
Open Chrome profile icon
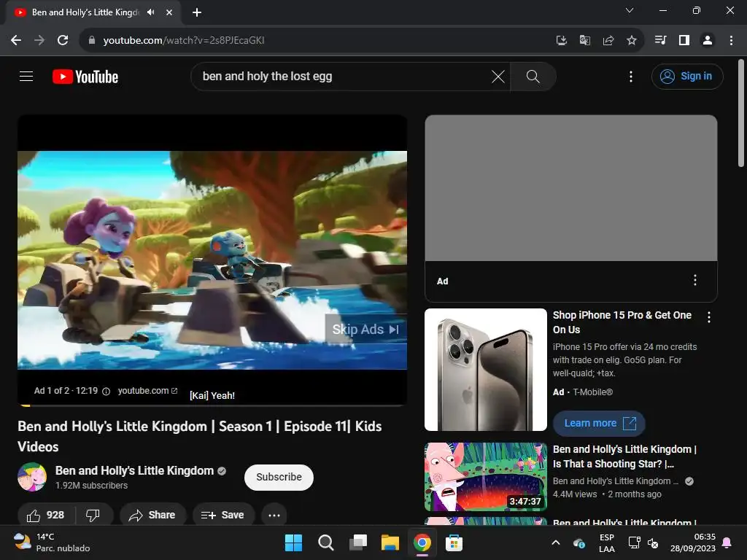click(x=708, y=41)
